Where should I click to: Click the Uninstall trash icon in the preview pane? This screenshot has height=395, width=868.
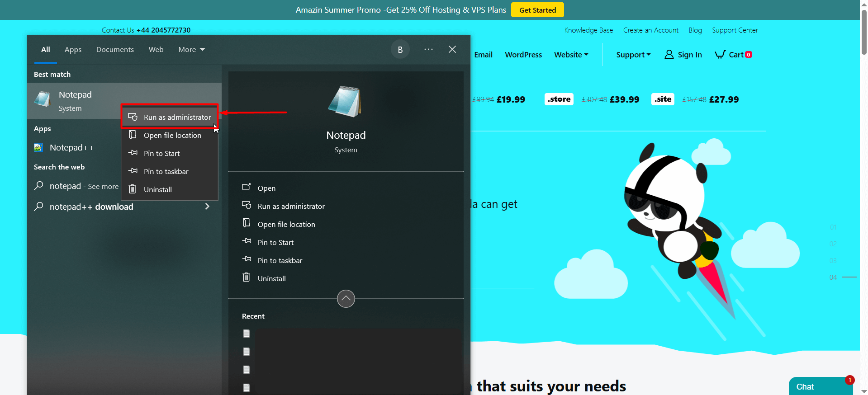click(246, 277)
